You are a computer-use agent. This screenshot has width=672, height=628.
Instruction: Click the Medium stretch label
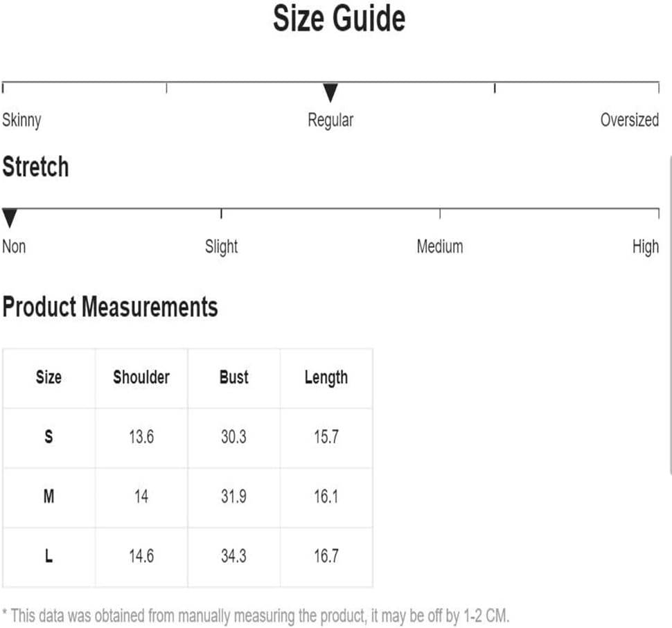440,246
